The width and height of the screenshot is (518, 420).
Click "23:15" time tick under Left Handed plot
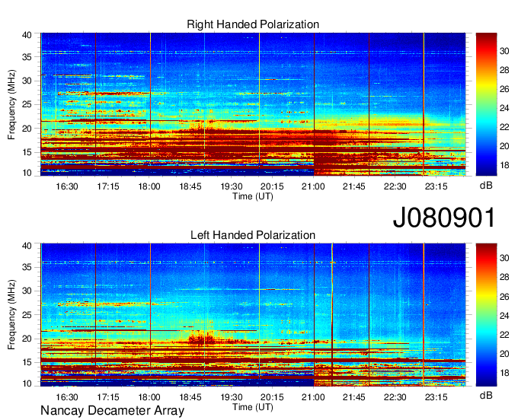(x=436, y=397)
